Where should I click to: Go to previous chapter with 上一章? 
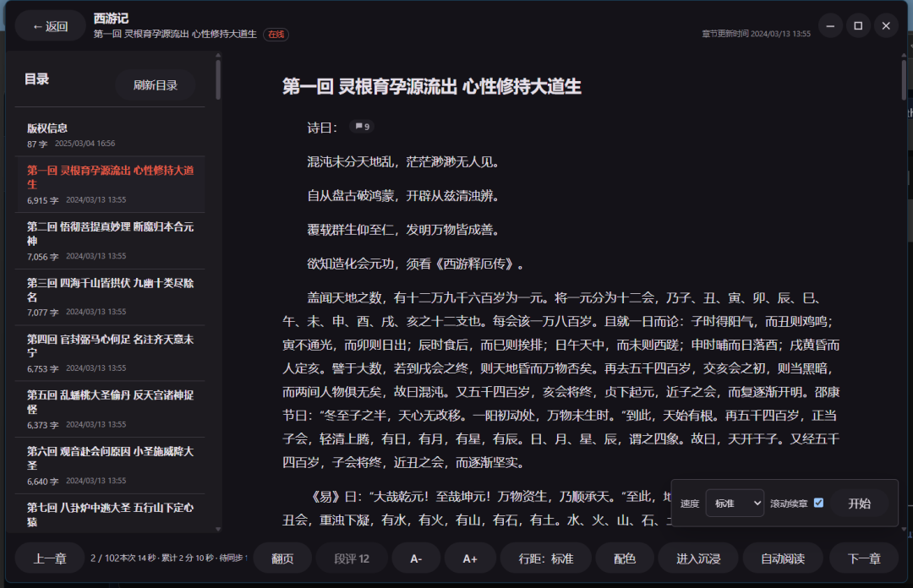(50, 558)
